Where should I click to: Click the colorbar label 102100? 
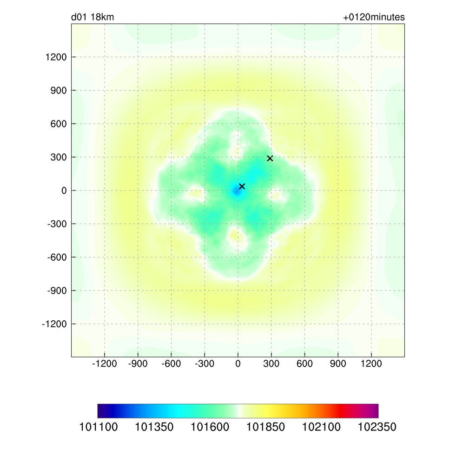(321, 427)
